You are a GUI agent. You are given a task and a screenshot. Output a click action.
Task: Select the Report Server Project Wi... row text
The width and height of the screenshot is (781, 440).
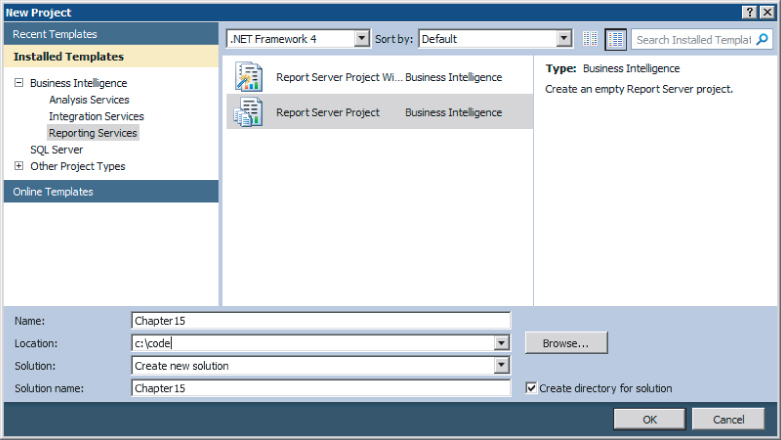(x=339, y=77)
